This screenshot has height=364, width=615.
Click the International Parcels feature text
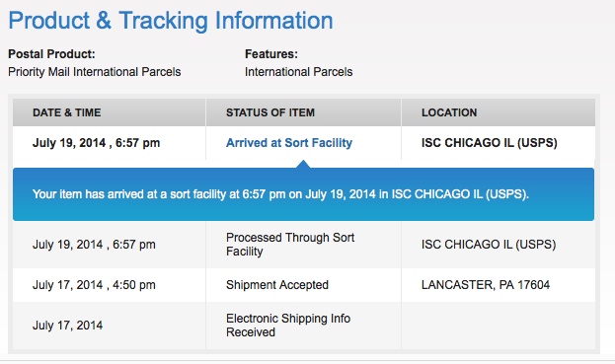click(x=298, y=72)
